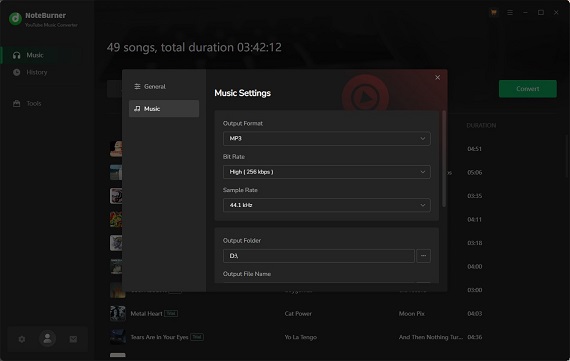Screen dimensions: 570x361
Task: Open the user profile avatar icon
Action: tap(47, 338)
